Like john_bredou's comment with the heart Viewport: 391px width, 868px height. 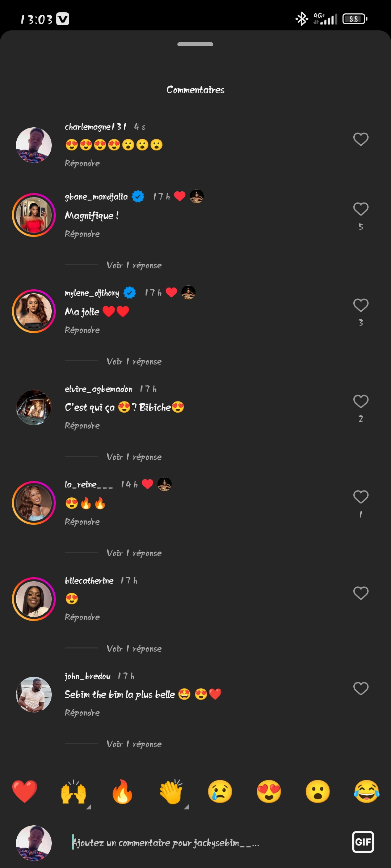point(361,689)
